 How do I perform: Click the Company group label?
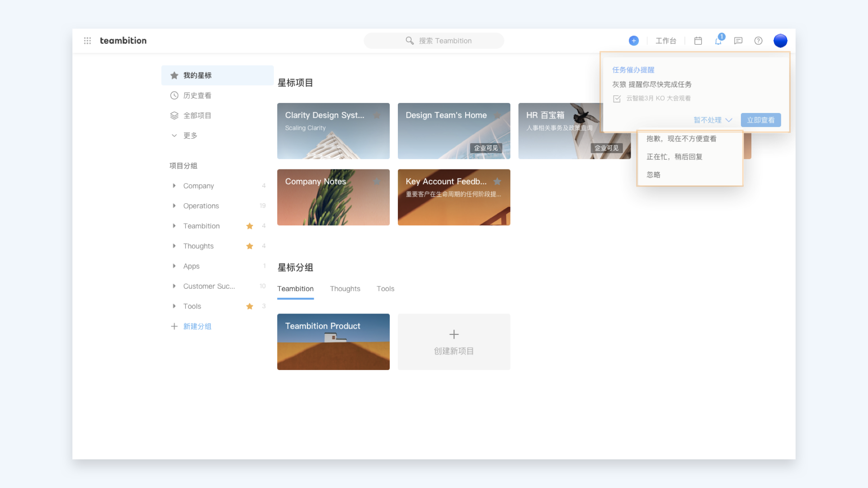click(198, 186)
